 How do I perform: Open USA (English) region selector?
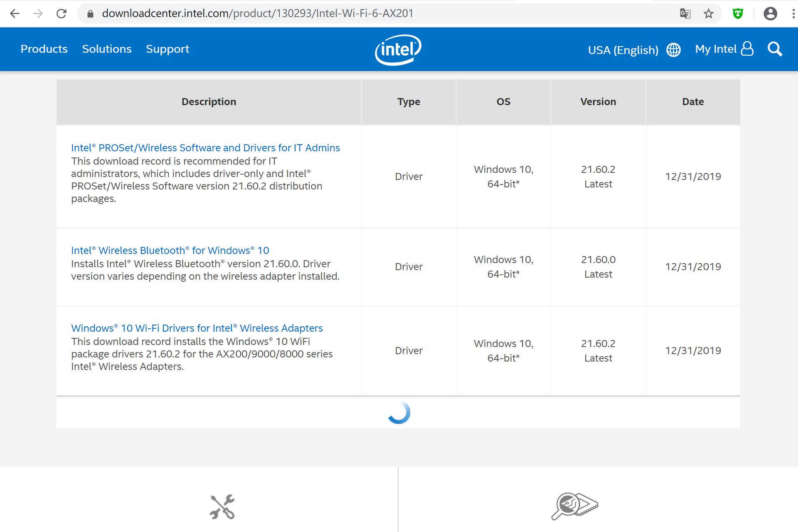coord(623,50)
